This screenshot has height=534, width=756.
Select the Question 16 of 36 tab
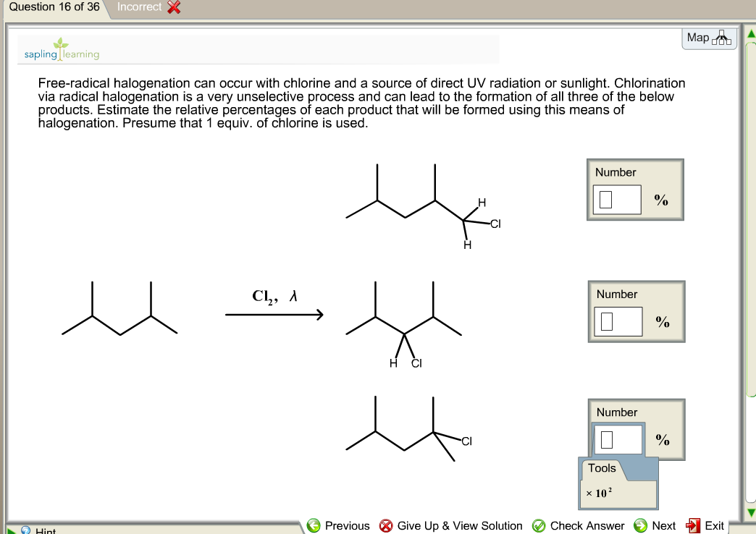click(54, 7)
